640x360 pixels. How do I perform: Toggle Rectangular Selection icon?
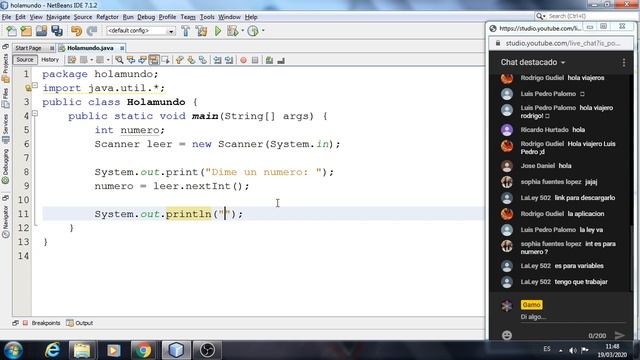(x=165, y=60)
